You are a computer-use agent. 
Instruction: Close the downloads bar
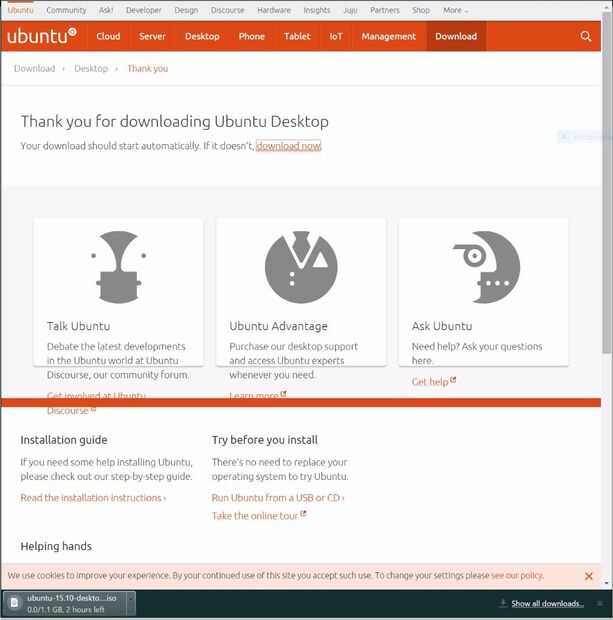pos(600,603)
